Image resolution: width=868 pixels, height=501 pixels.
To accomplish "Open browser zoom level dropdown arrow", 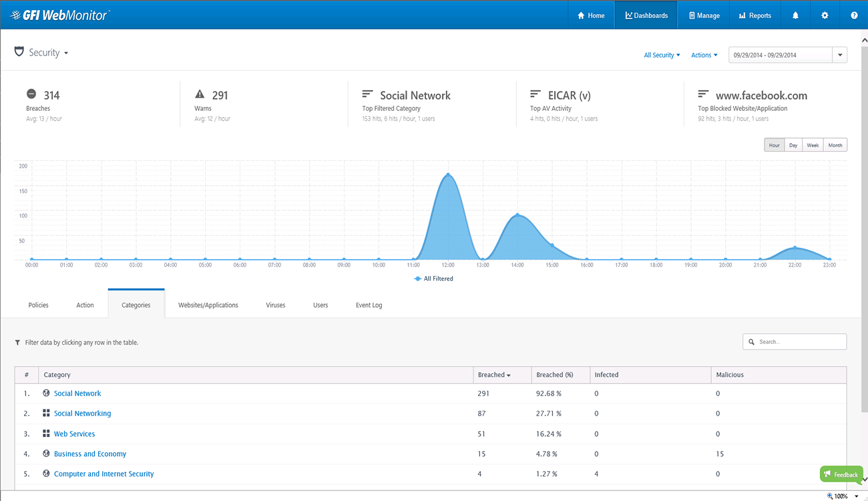I will point(857,496).
